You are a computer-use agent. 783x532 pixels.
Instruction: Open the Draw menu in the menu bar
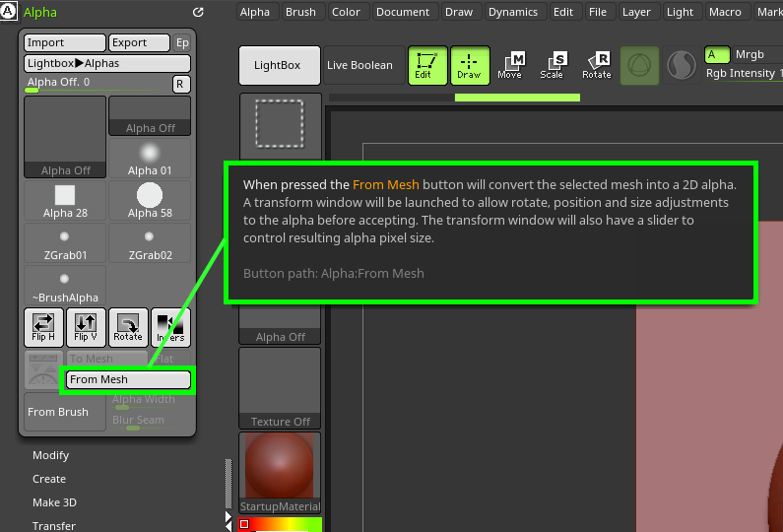[459, 12]
